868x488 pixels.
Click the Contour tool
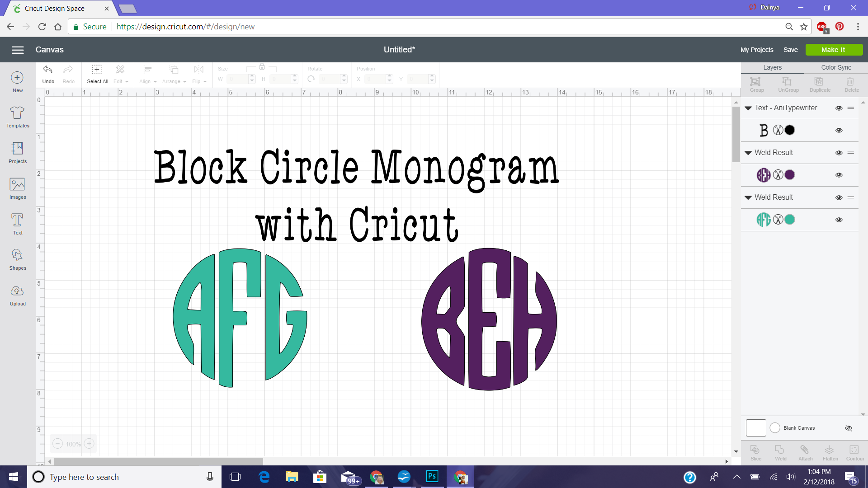point(854,453)
